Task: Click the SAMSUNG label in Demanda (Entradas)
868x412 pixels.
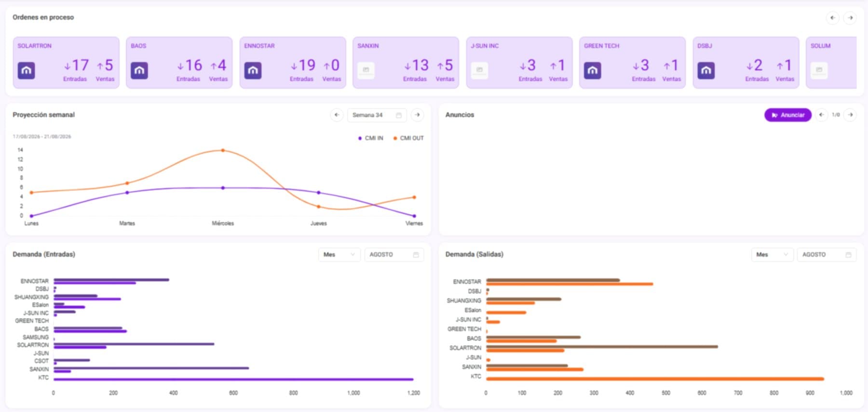Action: pos(36,337)
